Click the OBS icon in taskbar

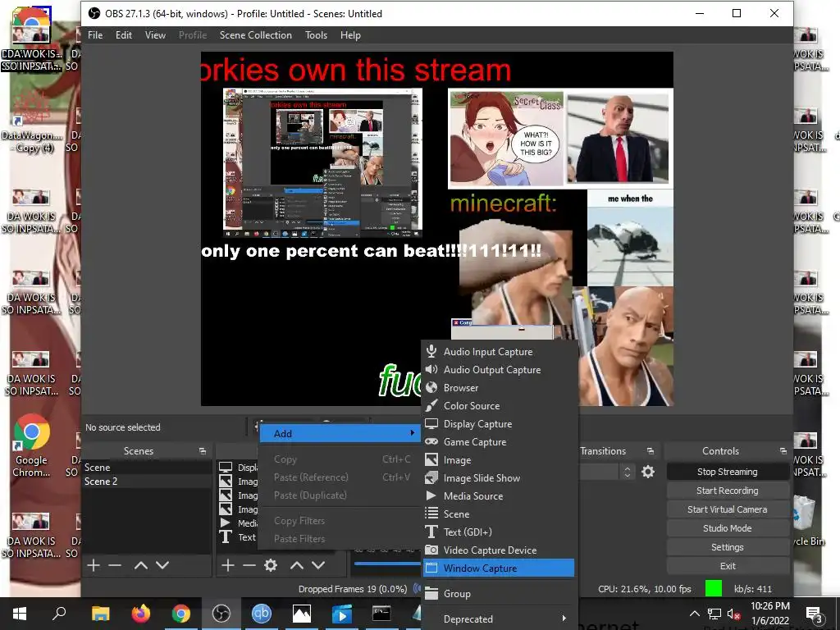(x=221, y=614)
